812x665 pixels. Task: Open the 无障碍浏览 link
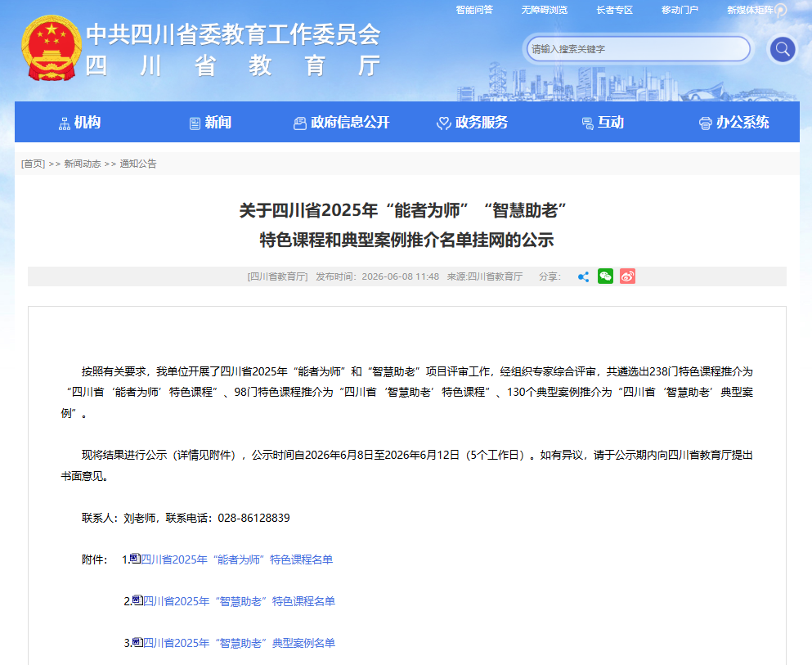coord(545,10)
